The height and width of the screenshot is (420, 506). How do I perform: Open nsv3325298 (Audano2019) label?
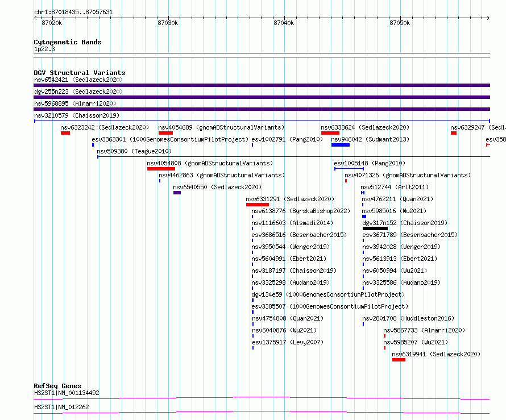pyautogui.click(x=291, y=282)
